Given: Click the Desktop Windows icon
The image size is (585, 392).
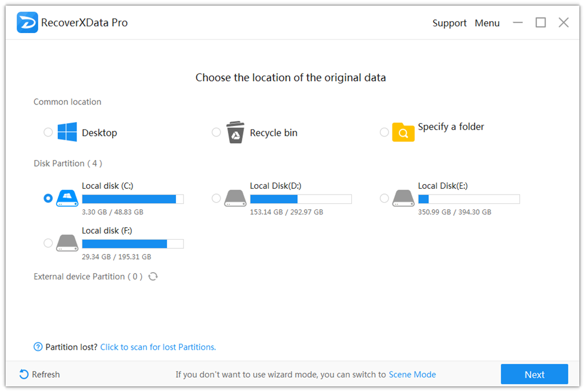Looking at the screenshot, I should pos(67,132).
